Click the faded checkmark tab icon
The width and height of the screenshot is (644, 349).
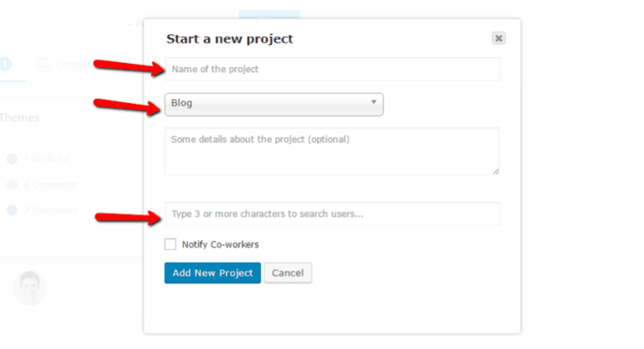pyautogui.click(x=44, y=65)
